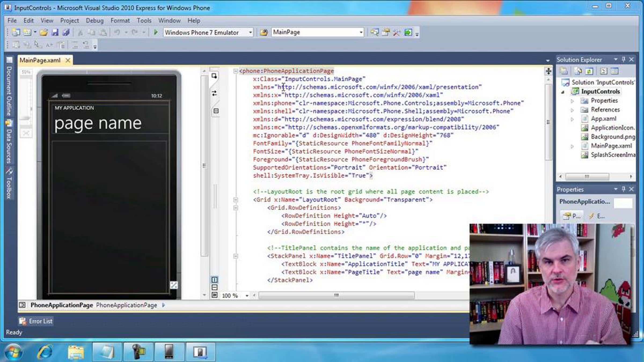Refresh the Solution Explorer

pos(589,71)
